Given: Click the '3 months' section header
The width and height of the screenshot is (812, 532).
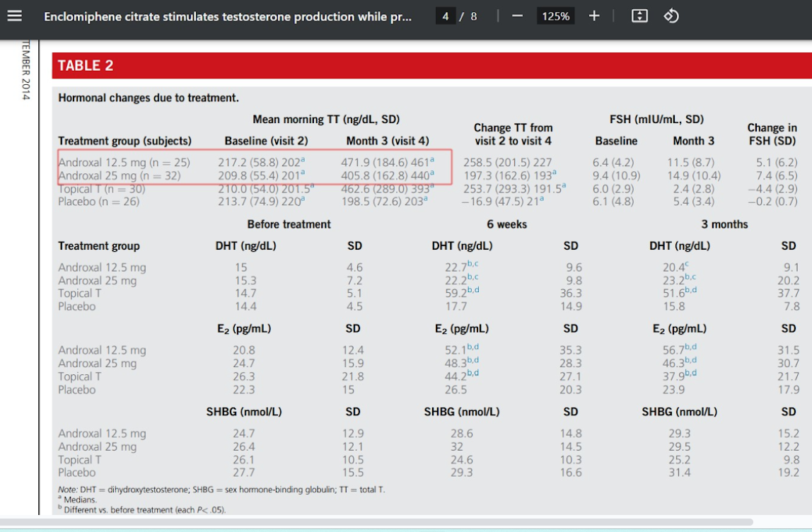Looking at the screenshot, I should pyautogui.click(x=724, y=224).
